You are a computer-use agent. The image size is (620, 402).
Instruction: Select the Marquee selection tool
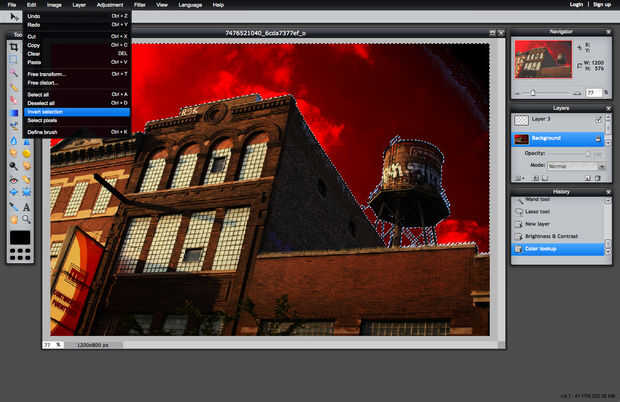(14, 60)
